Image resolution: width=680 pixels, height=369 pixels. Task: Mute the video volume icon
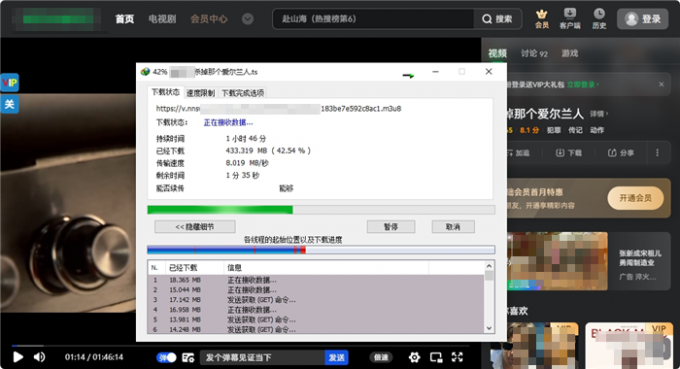click(x=39, y=357)
